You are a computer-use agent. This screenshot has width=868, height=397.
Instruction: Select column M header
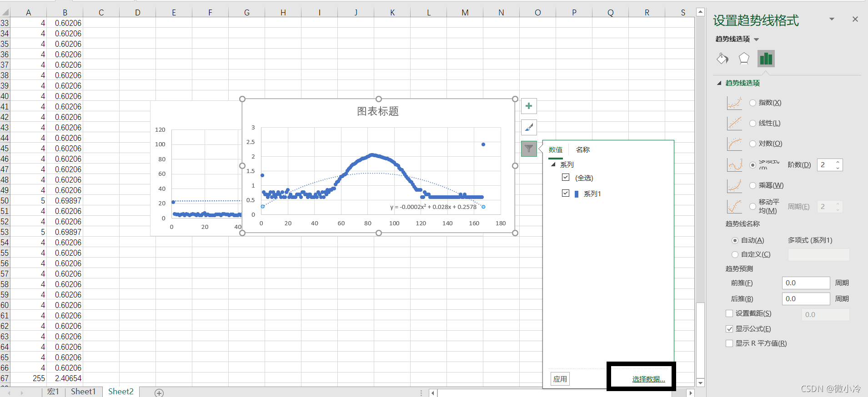[465, 13]
